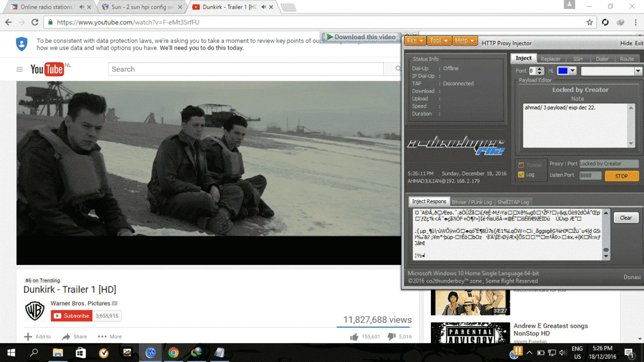Open the Shell2TAP Log tab

pos(513,202)
